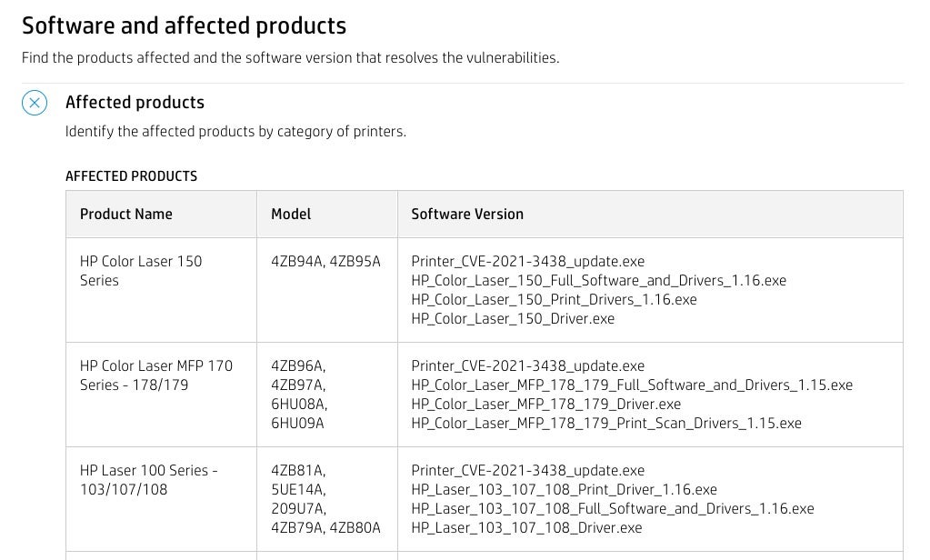This screenshot has height=560, width=930.
Task: Click the AFFECTED PRODUCTS table caption
Action: (131, 176)
